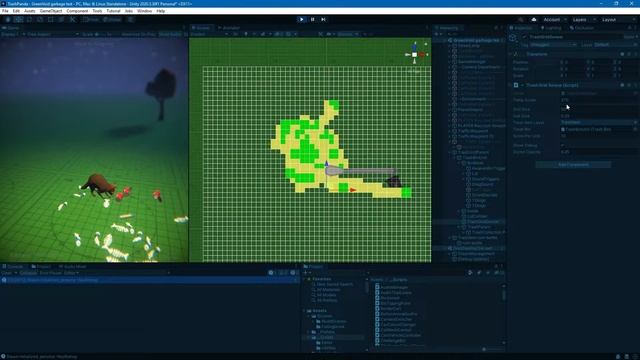The height and width of the screenshot is (360, 640).
Task: Toggle the Global handle rotation button
Action: pos(111,19)
